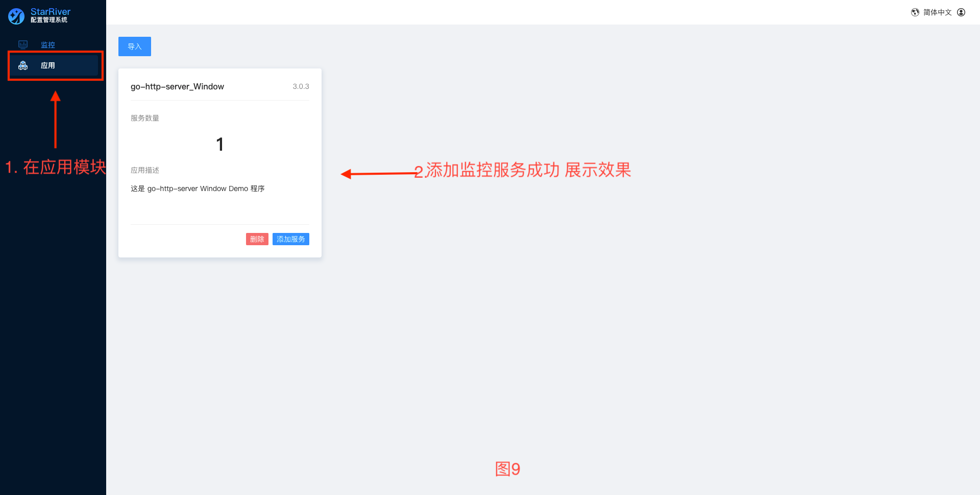Click the StarRiver brand name text
Image resolution: width=980 pixels, height=495 pixels.
[51, 12]
